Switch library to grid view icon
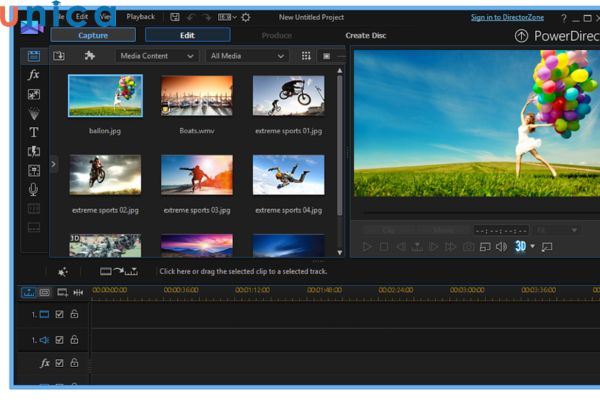Screen dimensions: 600x400 tap(306, 56)
